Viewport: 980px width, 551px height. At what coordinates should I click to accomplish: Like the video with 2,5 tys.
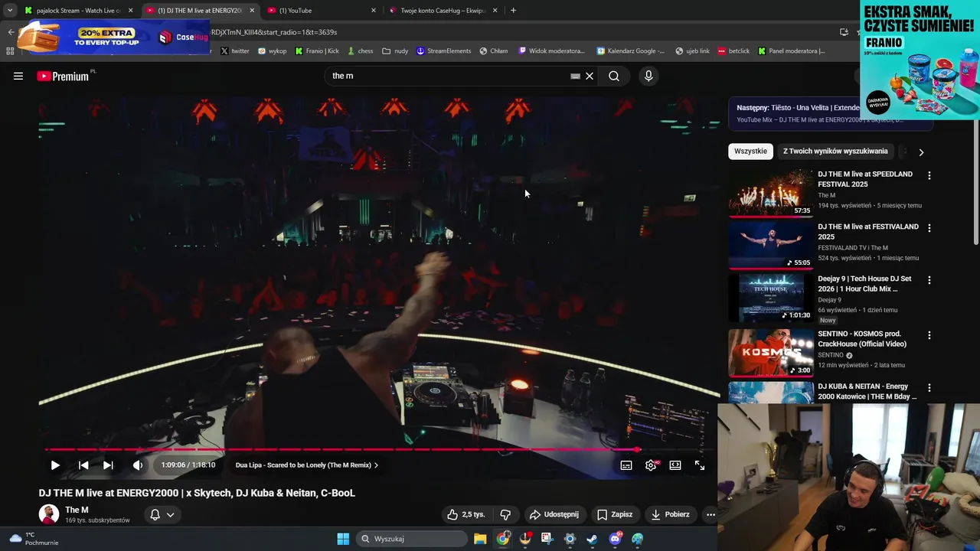466,514
